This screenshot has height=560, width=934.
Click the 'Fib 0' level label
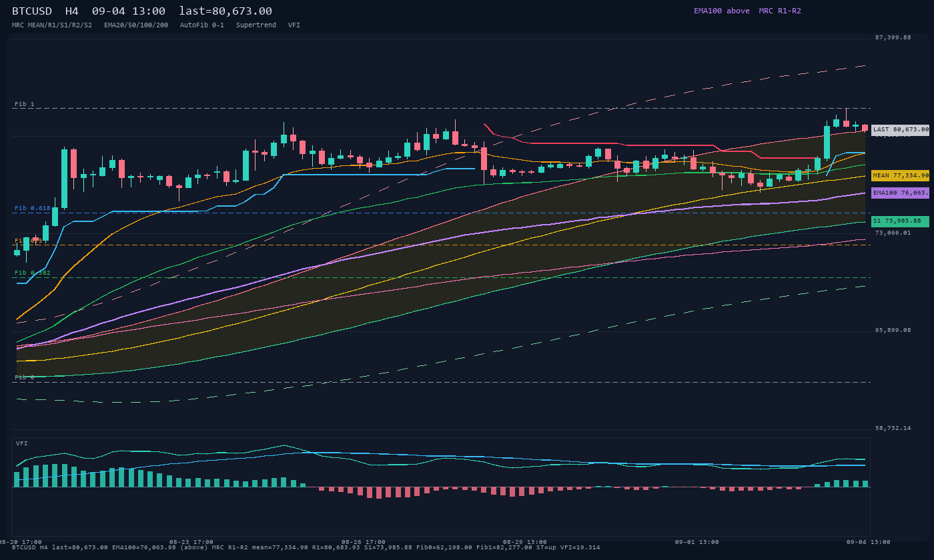coord(25,378)
